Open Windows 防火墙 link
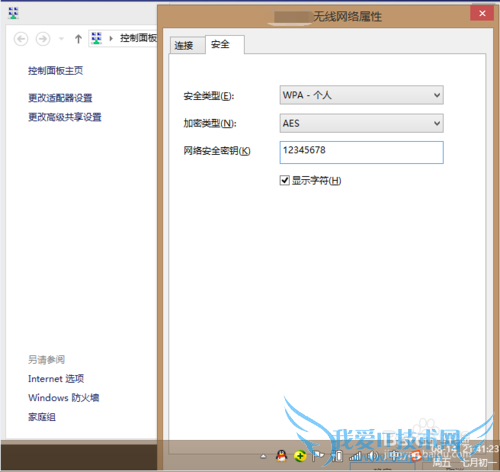Screen dimensions: 500x472 pyautogui.click(x=63, y=398)
